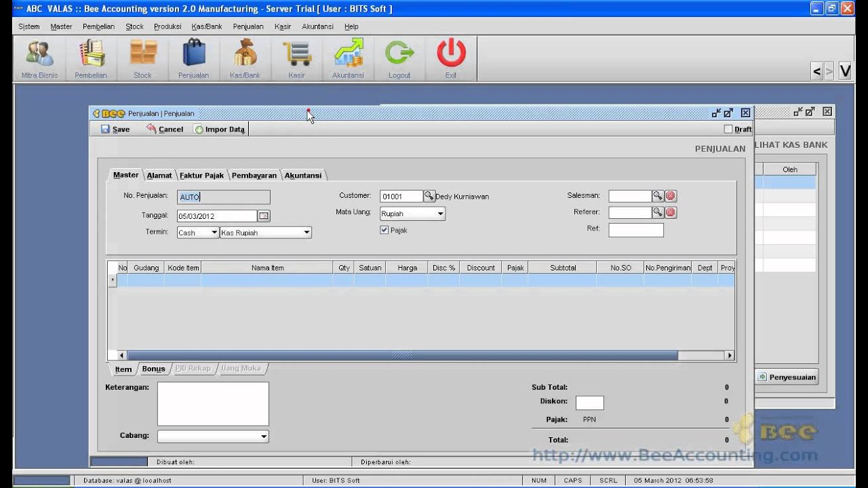868x488 pixels.
Task: Select Item bottom tab
Action: click(x=123, y=369)
